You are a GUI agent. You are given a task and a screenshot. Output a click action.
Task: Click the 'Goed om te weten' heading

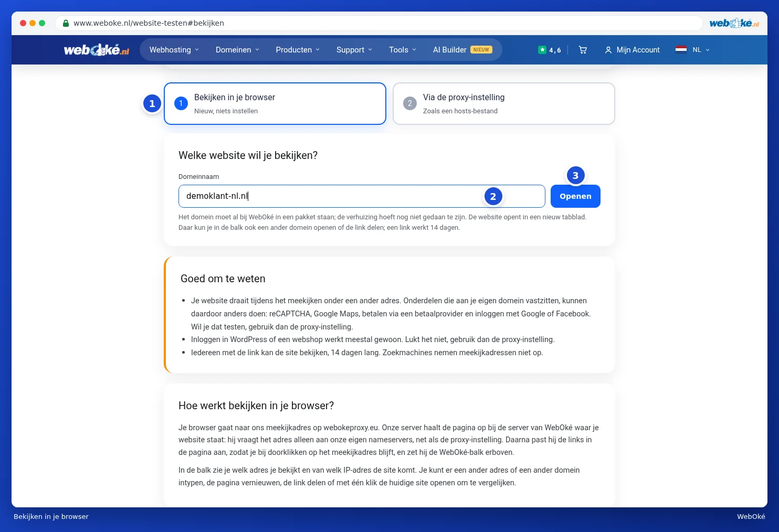223,279
